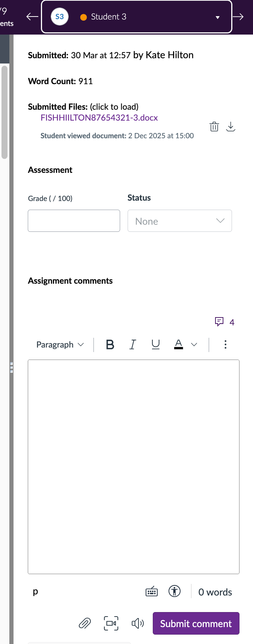This screenshot has height=644, width=253.
Task: Toggle bold formatting
Action: (110, 345)
